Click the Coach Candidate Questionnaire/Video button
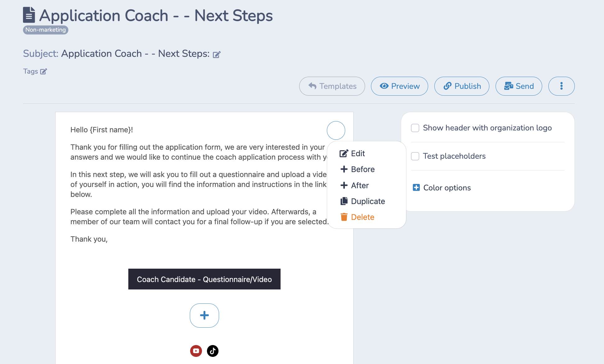 [204, 279]
